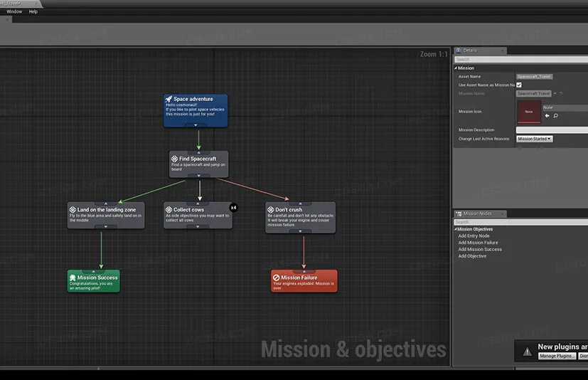588x380 pixels.
Task: Reset Mission Name to default value
Action: pyautogui.click(x=561, y=93)
